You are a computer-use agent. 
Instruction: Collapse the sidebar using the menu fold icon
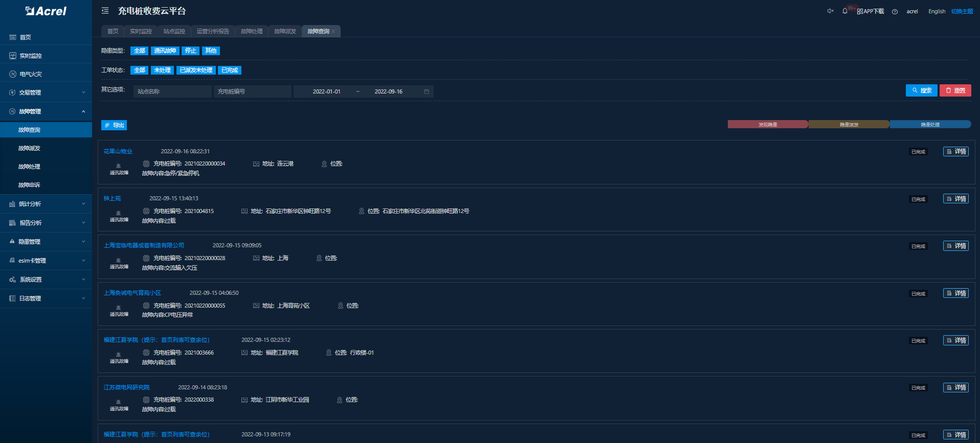[x=105, y=11]
